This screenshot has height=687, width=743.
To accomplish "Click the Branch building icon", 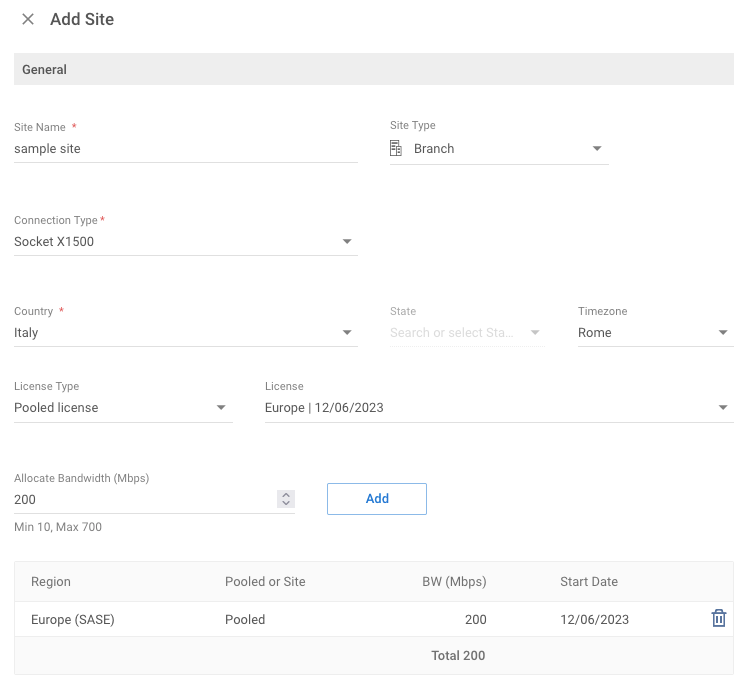I will pos(396,148).
